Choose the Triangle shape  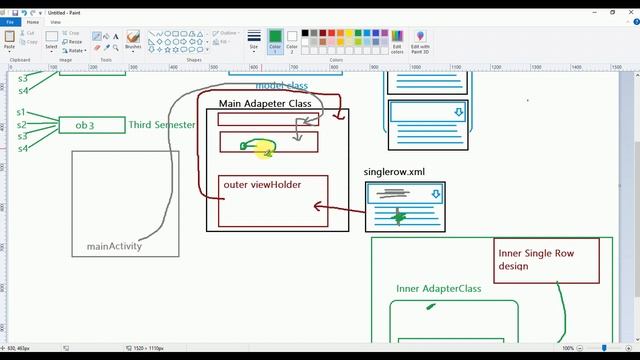click(200, 34)
